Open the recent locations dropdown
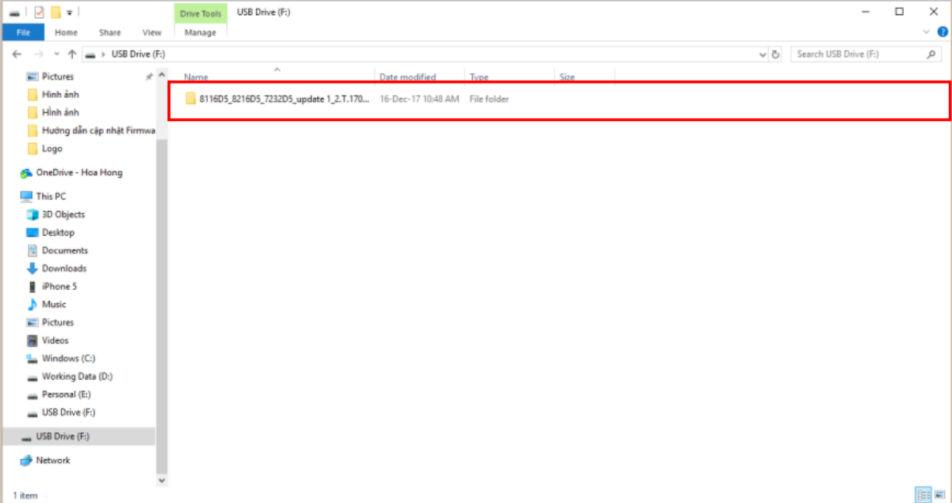 (x=56, y=54)
